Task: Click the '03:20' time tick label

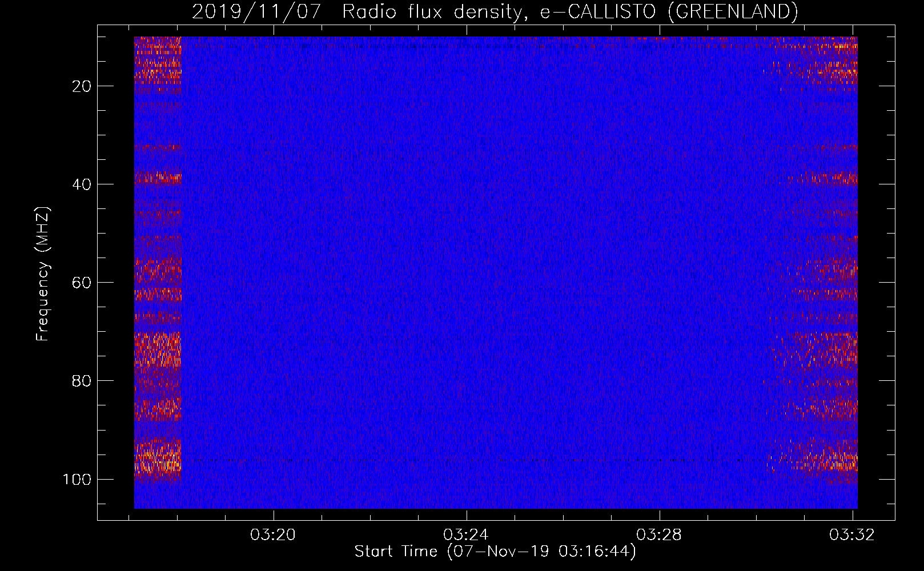Action: [274, 535]
